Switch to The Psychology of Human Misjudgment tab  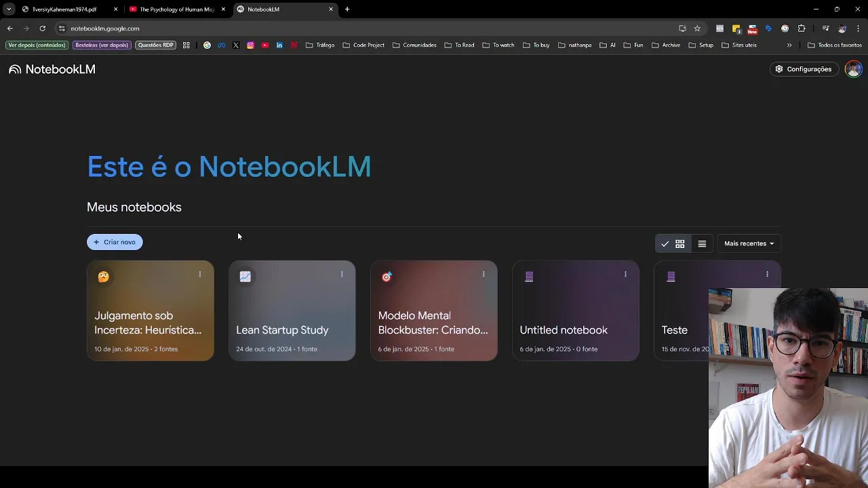pyautogui.click(x=176, y=9)
